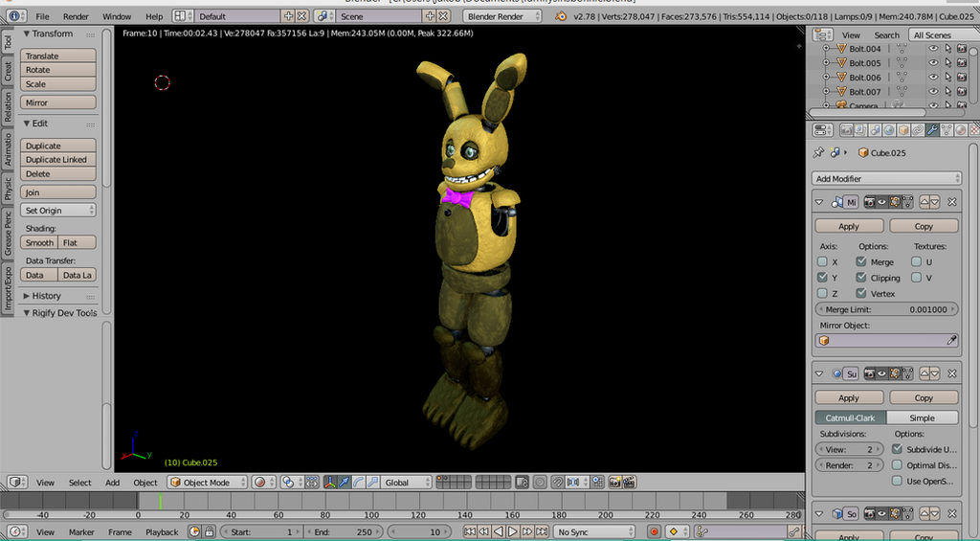The height and width of the screenshot is (541, 980).
Task: Click the rotate manipulator arc icon
Action: 358,483
